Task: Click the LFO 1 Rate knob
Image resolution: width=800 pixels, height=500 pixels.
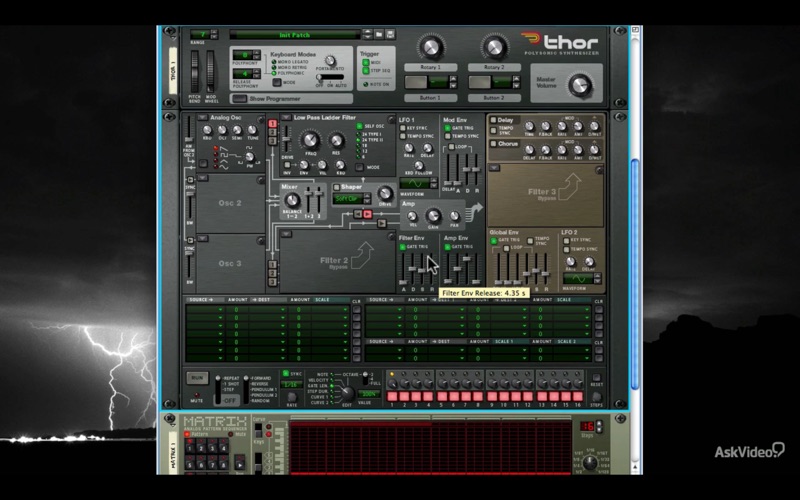Action: [x=409, y=148]
